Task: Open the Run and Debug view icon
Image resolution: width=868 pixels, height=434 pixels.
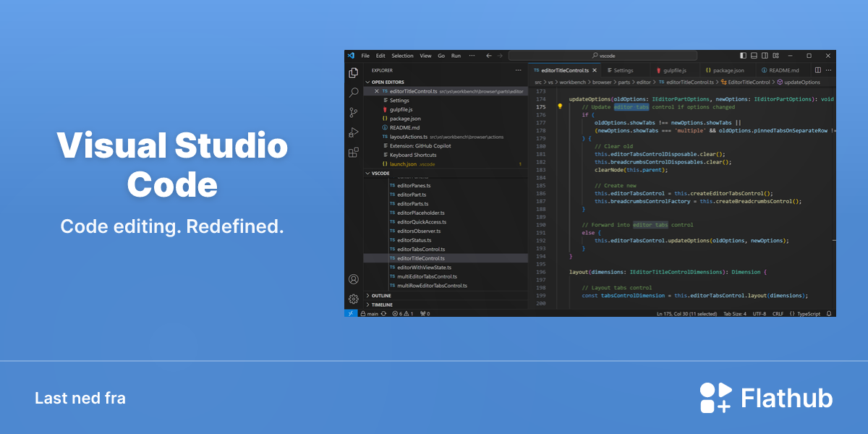Action: (354, 132)
